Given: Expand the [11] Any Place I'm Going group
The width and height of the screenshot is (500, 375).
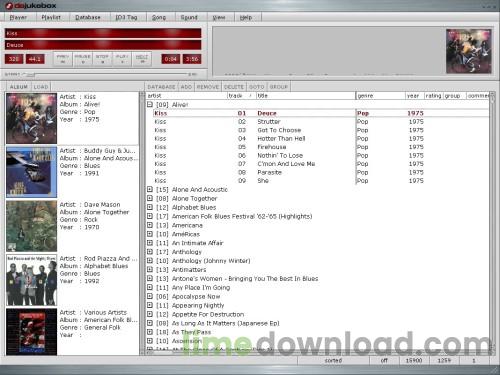Looking at the screenshot, I should [150, 287].
